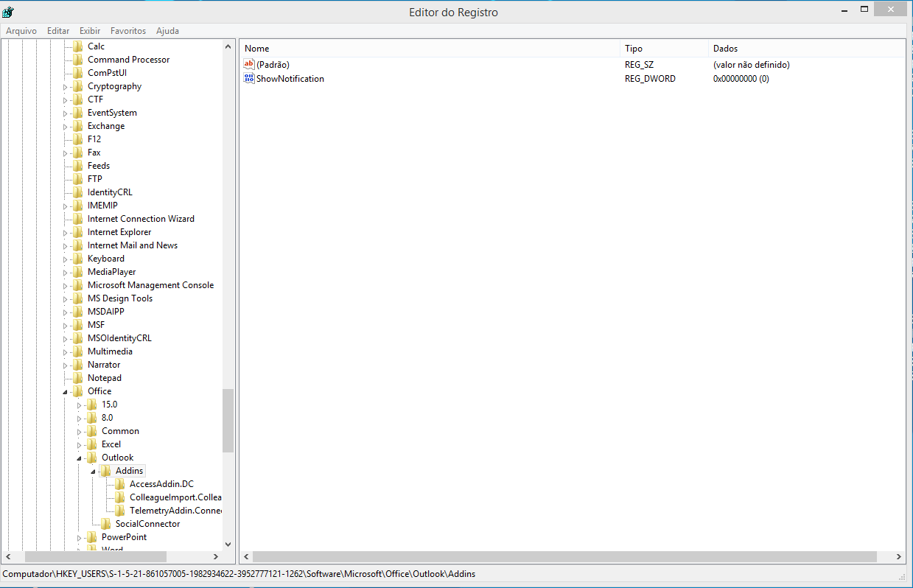This screenshot has height=588, width=913.
Task: Select the (Padrão) string value icon
Action: [x=249, y=65]
